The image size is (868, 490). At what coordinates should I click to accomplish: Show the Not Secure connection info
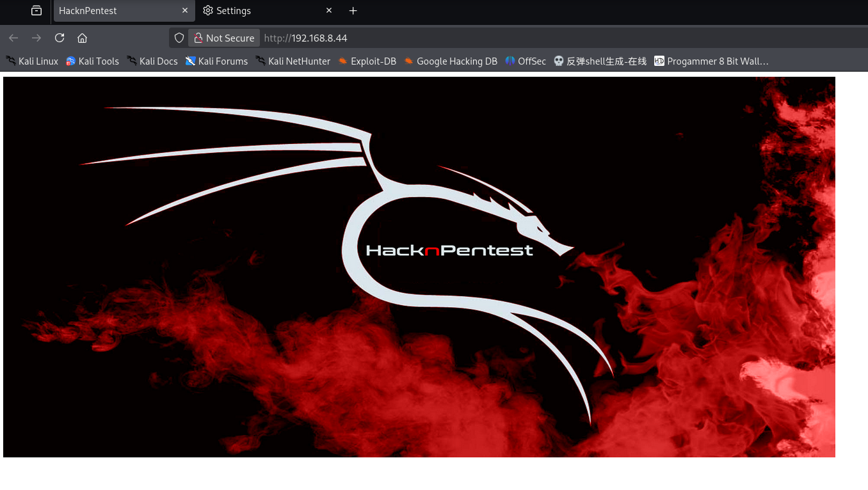pos(224,38)
